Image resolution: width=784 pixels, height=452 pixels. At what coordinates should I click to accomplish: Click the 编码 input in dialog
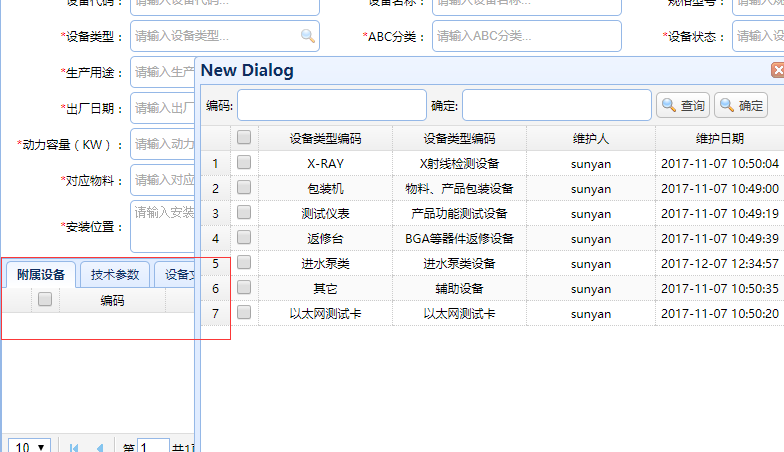[x=331, y=105]
